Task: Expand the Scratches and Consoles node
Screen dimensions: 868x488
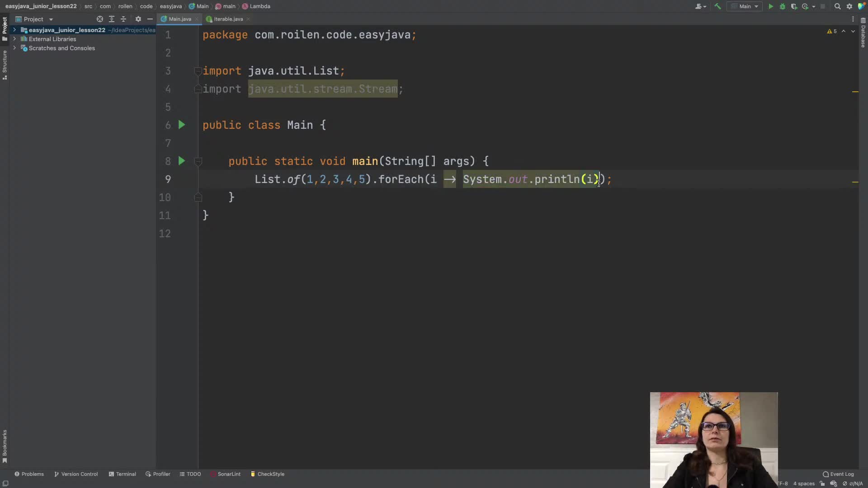Action: [x=14, y=48]
